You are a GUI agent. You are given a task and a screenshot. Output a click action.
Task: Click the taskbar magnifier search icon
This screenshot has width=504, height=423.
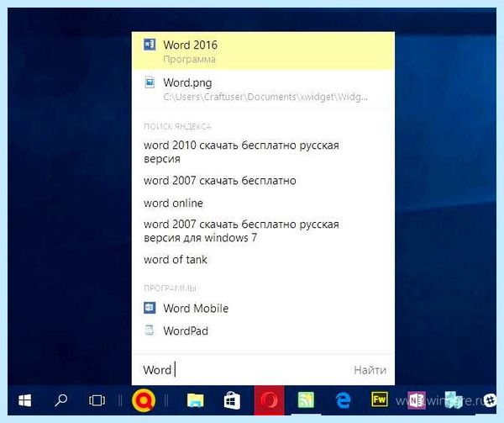point(60,400)
